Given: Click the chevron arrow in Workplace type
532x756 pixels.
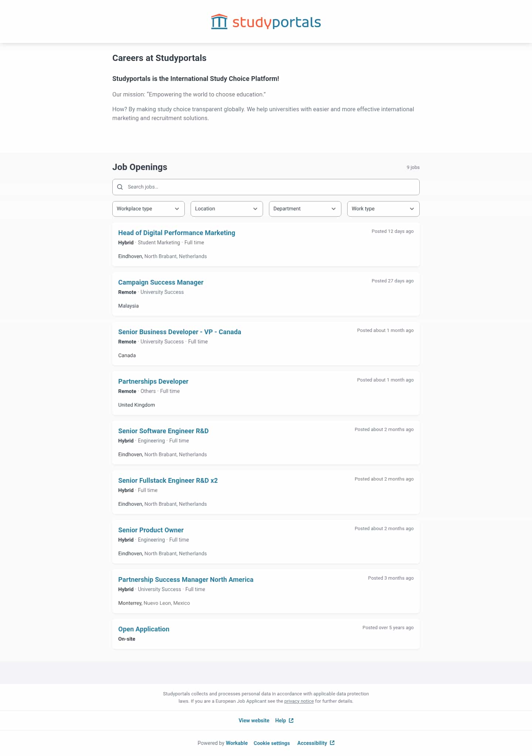Looking at the screenshot, I should click(177, 209).
